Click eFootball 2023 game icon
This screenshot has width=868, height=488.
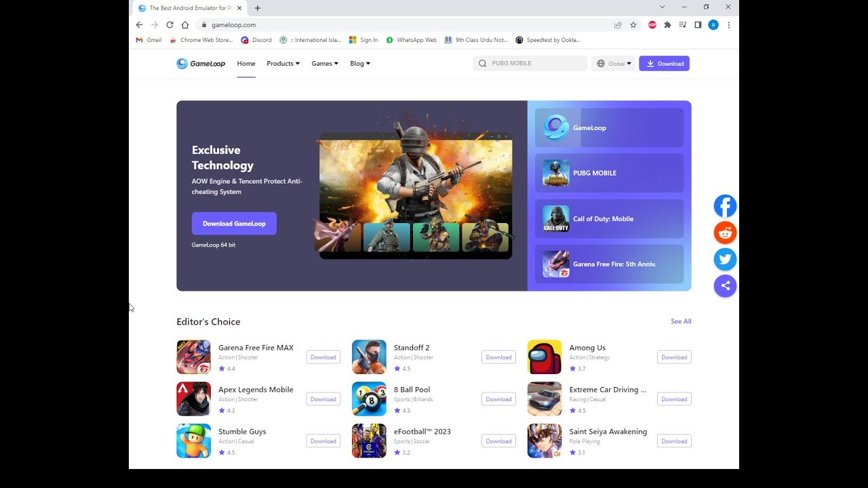click(x=369, y=441)
